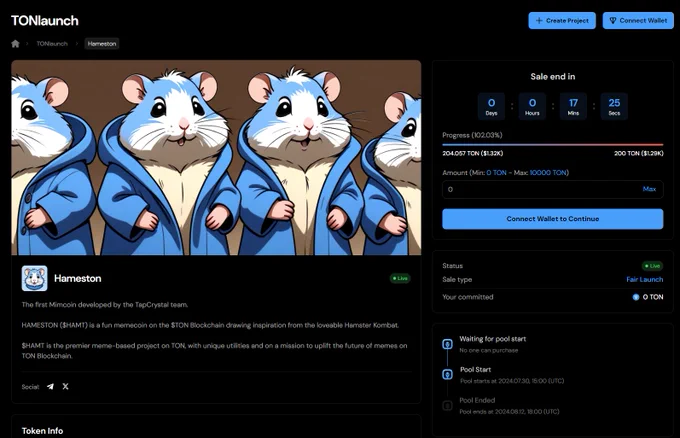Click the Pool Ended step icon

pyautogui.click(x=447, y=405)
